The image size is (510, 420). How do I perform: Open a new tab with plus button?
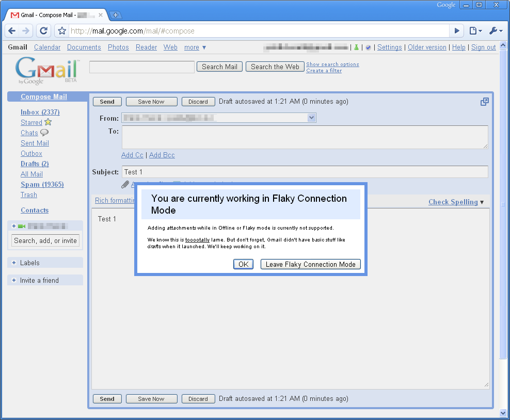[x=116, y=15]
